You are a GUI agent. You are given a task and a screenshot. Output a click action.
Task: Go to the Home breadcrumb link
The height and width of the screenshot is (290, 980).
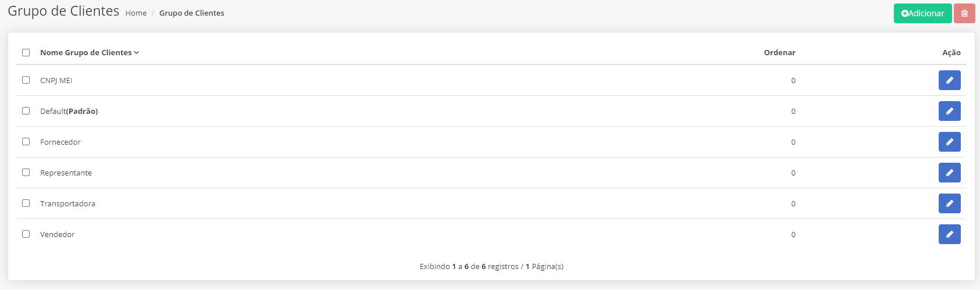[x=136, y=13]
